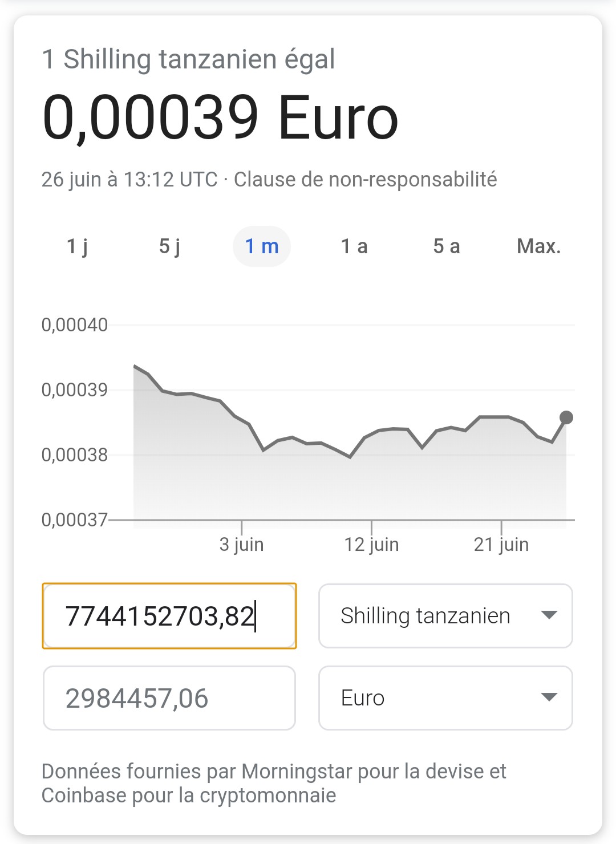The image size is (616, 844).
Task: Select the 5 j time range
Action: pyautogui.click(x=169, y=246)
